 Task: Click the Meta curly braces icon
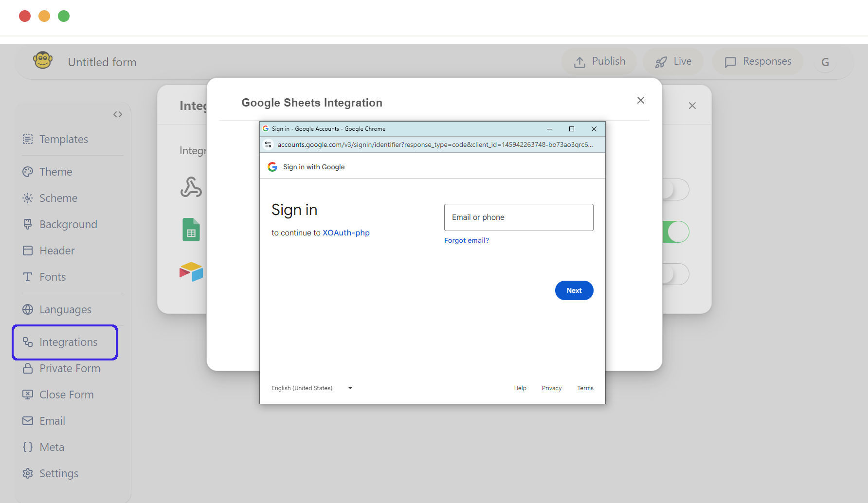tap(28, 447)
